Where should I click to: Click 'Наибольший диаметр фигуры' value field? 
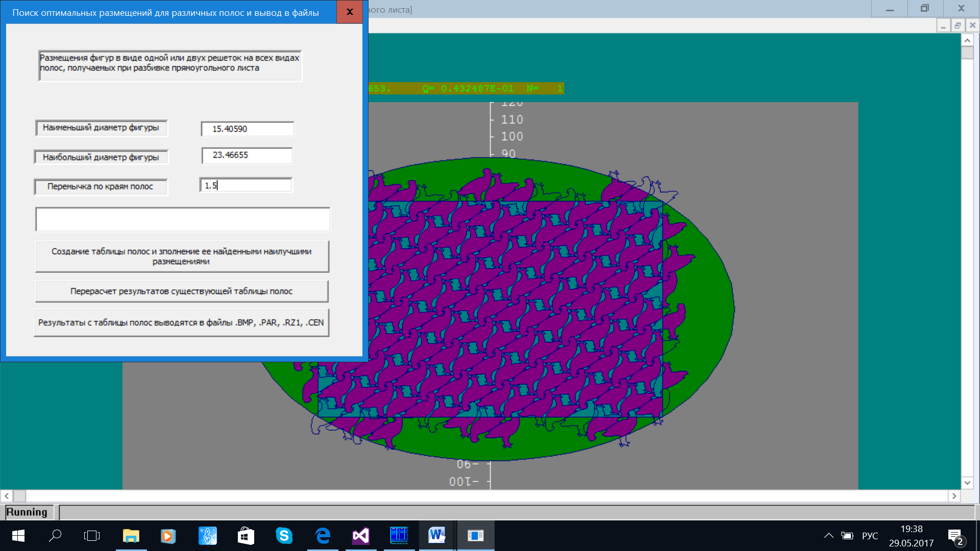tap(248, 155)
